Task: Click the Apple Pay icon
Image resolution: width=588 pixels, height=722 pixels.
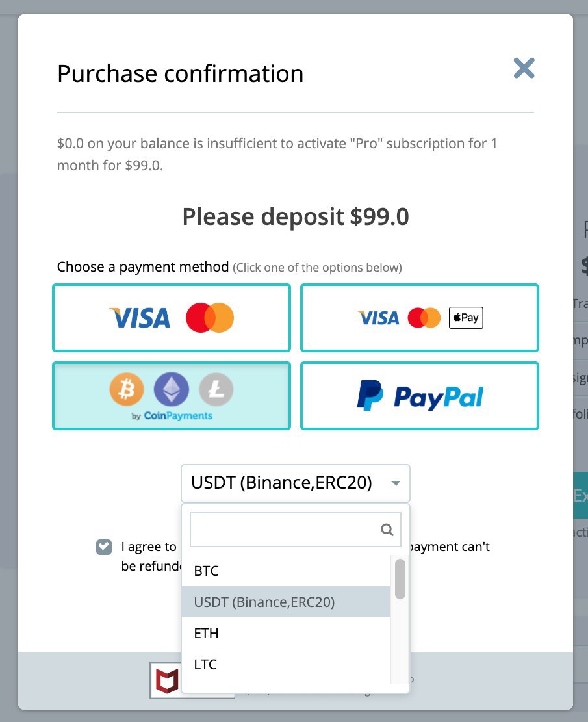Action: (x=466, y=318)
